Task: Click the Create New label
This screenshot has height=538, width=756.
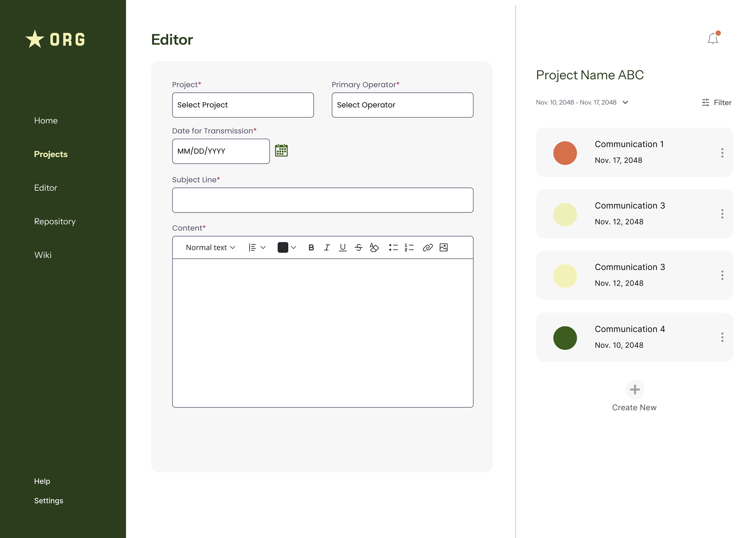Action: pos(634,408)
